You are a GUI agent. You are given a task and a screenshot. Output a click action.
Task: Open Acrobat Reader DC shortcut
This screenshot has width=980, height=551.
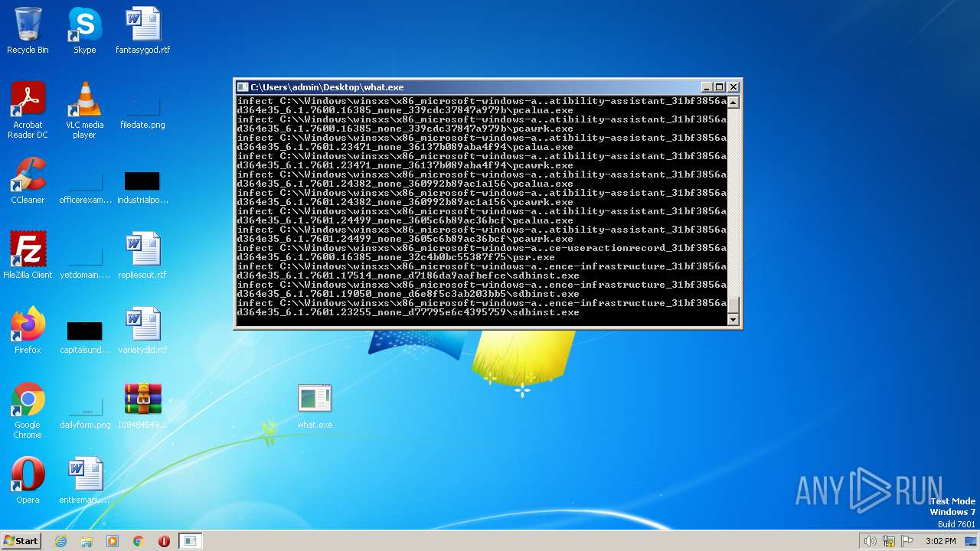[x=28, y=110]
